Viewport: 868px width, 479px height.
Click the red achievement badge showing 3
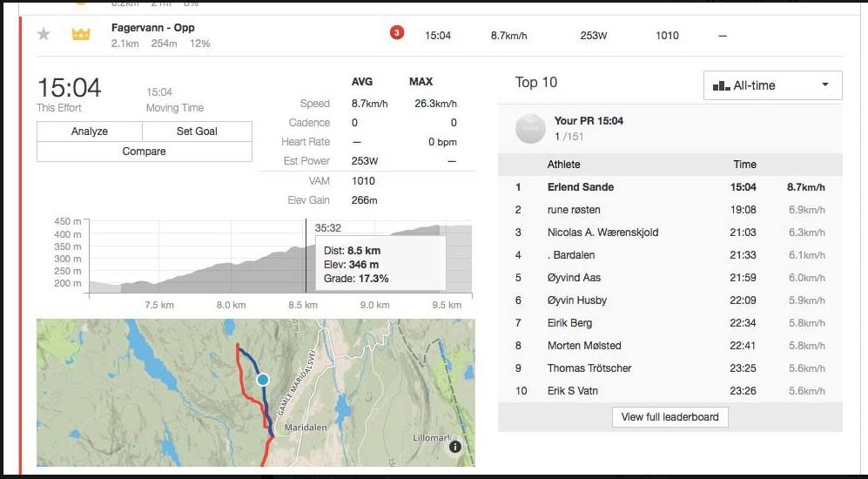(x=397, y=33)
